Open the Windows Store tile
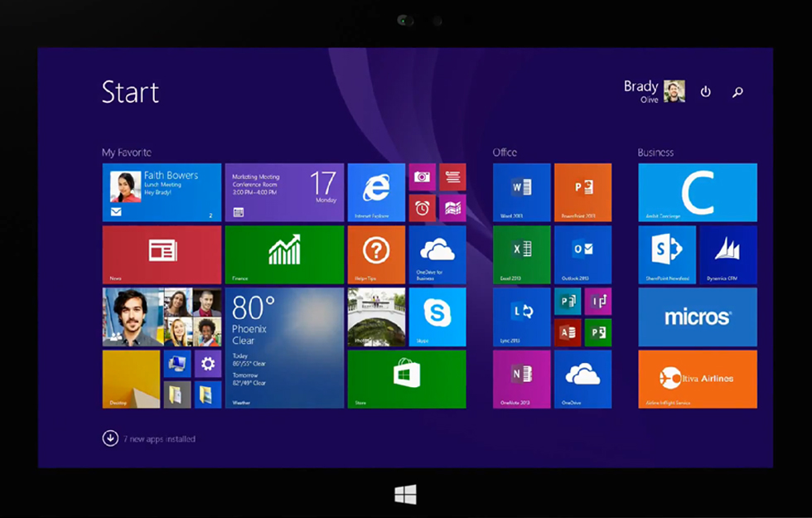Screen dimensions: 812x518 point(406,379)
